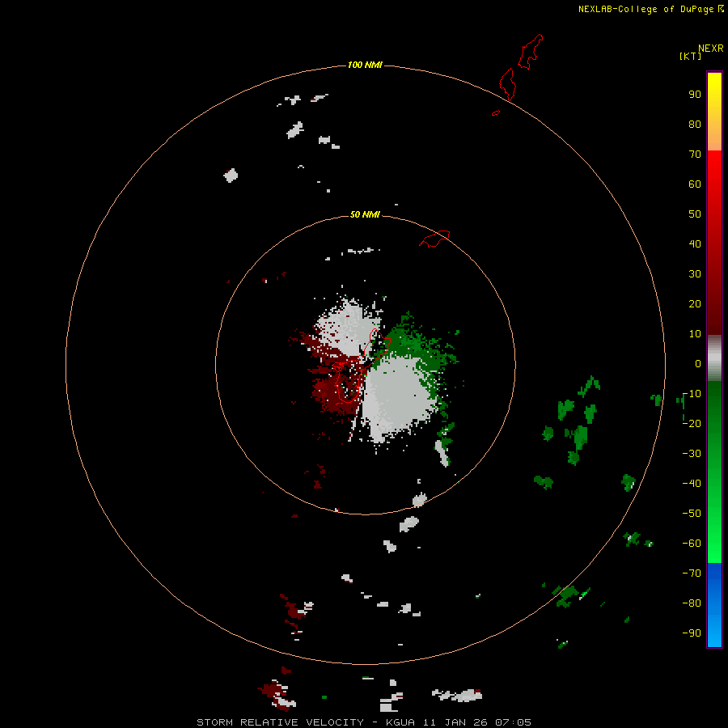The width and height of the screenshot is (728, 728).
Task: Click the -70 value on velocity scale
Action: (x=692, y=574)
